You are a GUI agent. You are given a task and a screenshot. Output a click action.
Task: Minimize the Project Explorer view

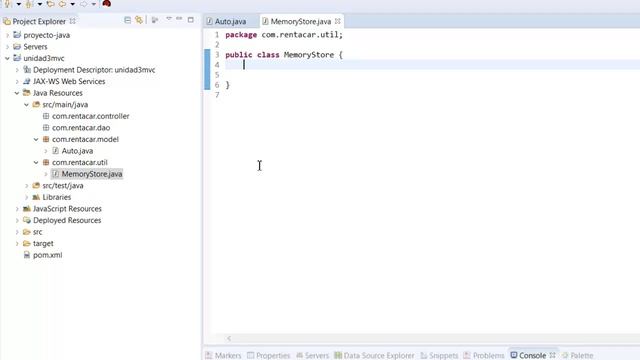[179, 19]
